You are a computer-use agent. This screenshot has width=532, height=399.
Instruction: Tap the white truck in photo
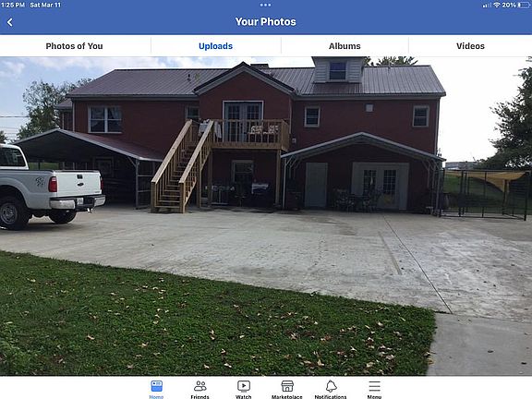click(x=51, y=187)
